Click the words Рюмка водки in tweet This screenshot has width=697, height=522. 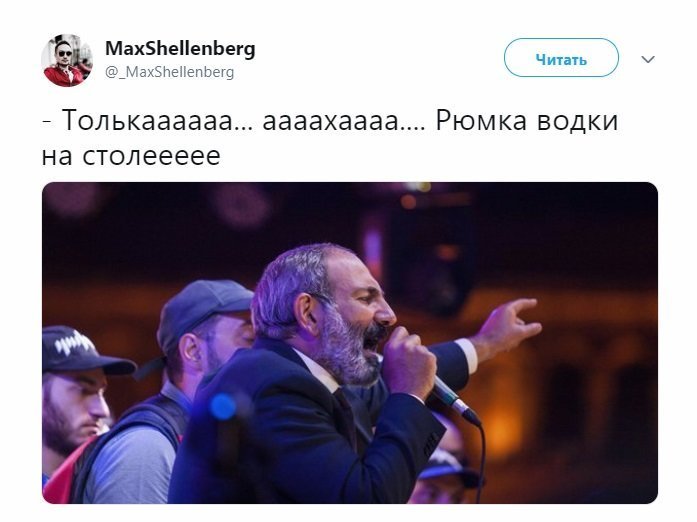[x=527, y=120]
